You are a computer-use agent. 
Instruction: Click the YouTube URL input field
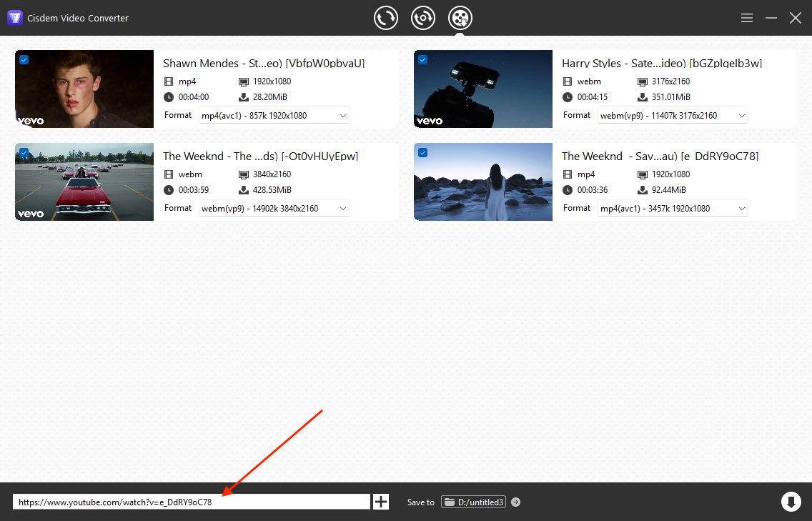point(192,502)
